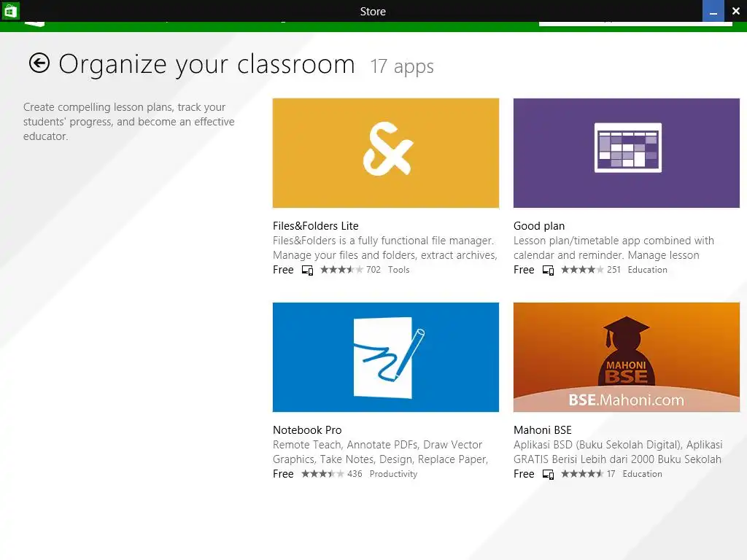Click Education category under Good plan

(x=648, y=270)
